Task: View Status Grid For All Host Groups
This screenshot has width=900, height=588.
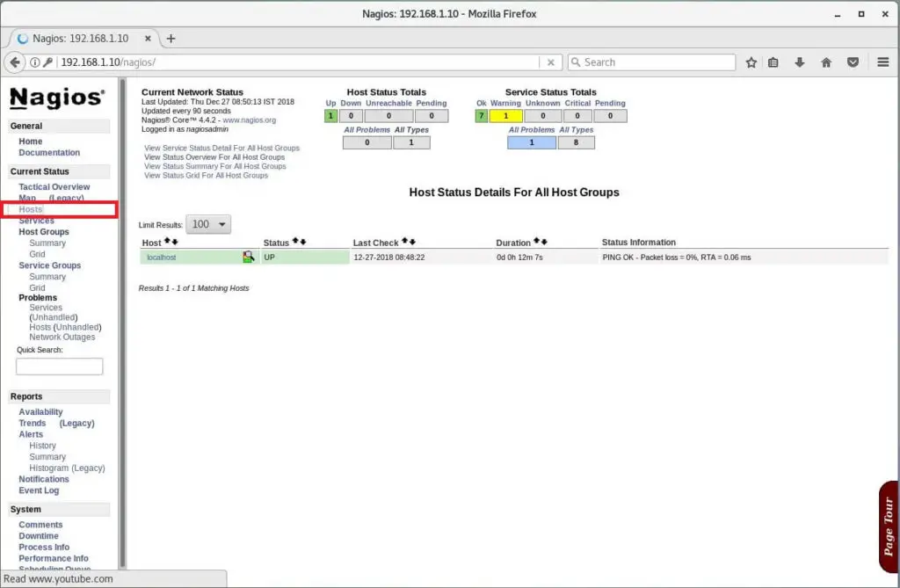Action: [x=206, y=176]
